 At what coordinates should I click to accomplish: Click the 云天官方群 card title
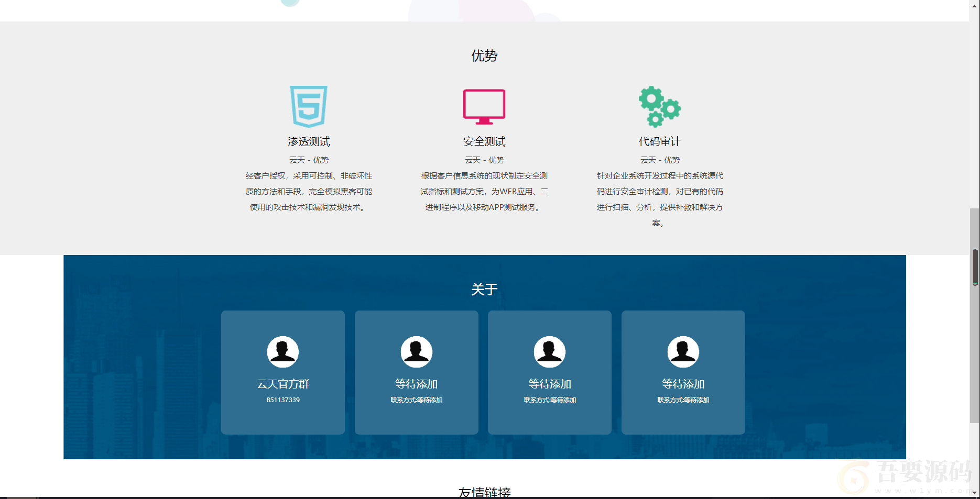[x=283, y=384]
